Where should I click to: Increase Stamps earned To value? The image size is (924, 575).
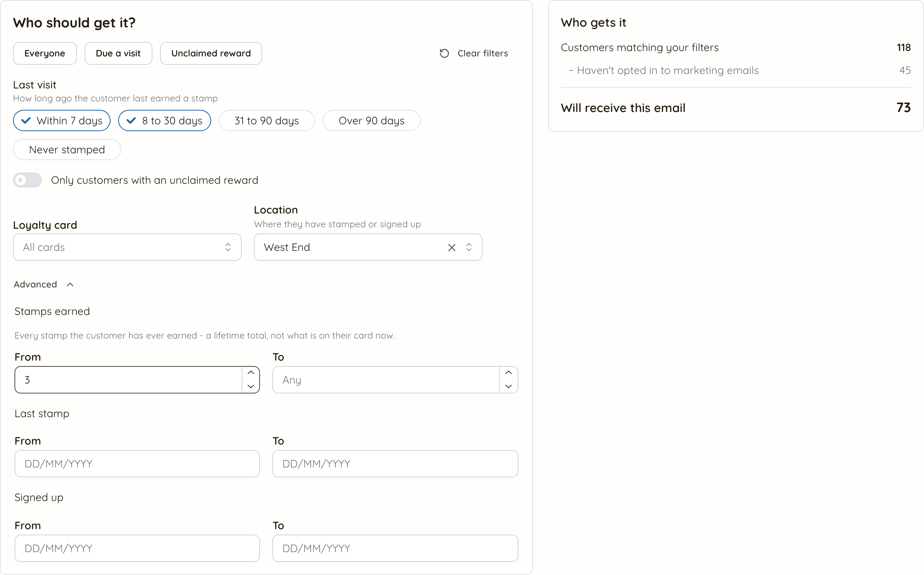(509, 373)
